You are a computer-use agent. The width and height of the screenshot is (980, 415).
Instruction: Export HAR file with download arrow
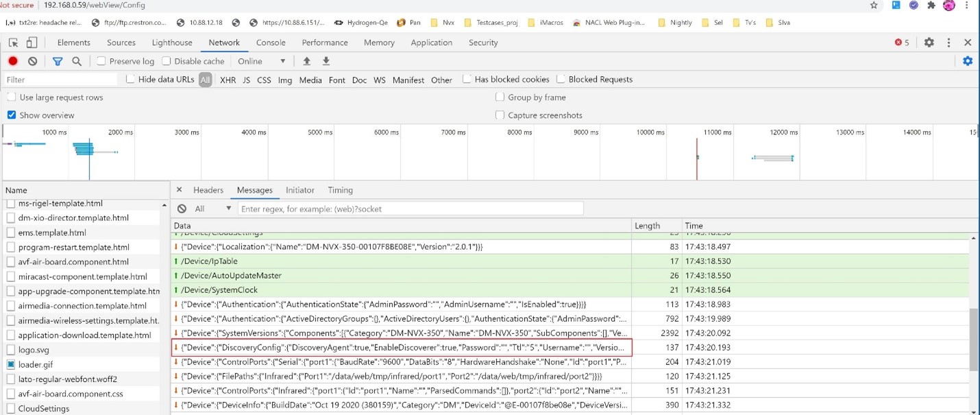tap(326, 61)
